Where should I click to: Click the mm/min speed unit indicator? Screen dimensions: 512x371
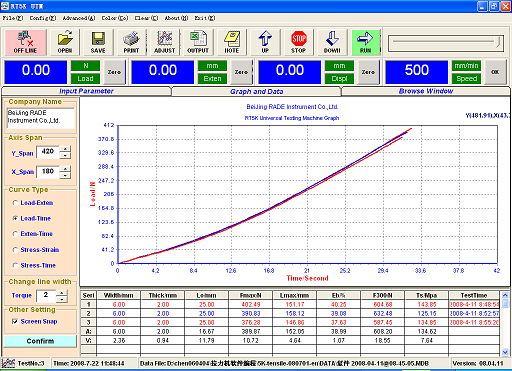(x=466, y=66)
